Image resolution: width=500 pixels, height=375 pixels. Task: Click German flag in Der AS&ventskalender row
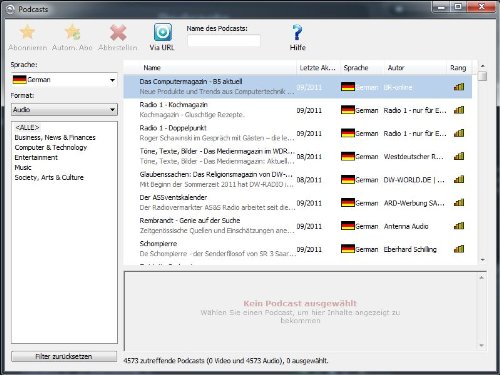click(x=348, y=202)
